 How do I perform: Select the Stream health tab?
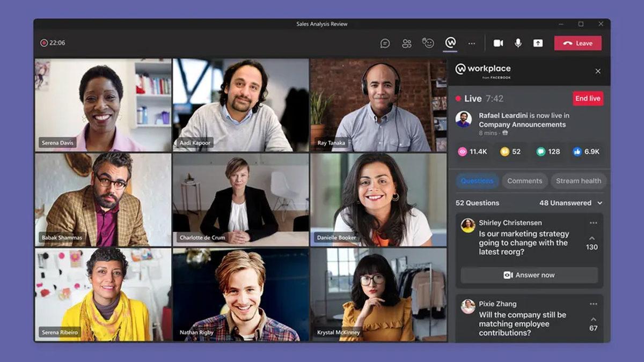coord(579,181)
